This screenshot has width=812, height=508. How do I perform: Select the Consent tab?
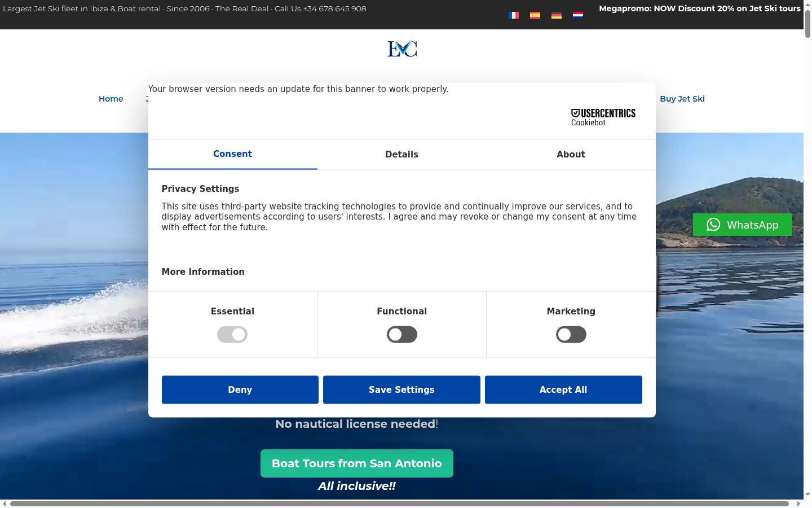pyautogui.click(x=232, y=154)
